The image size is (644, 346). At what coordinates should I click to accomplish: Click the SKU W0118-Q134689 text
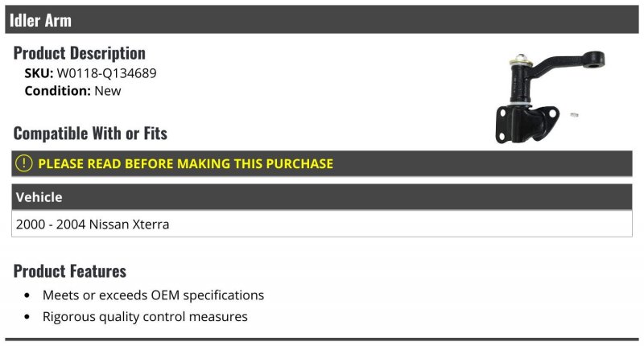(90, 73)
